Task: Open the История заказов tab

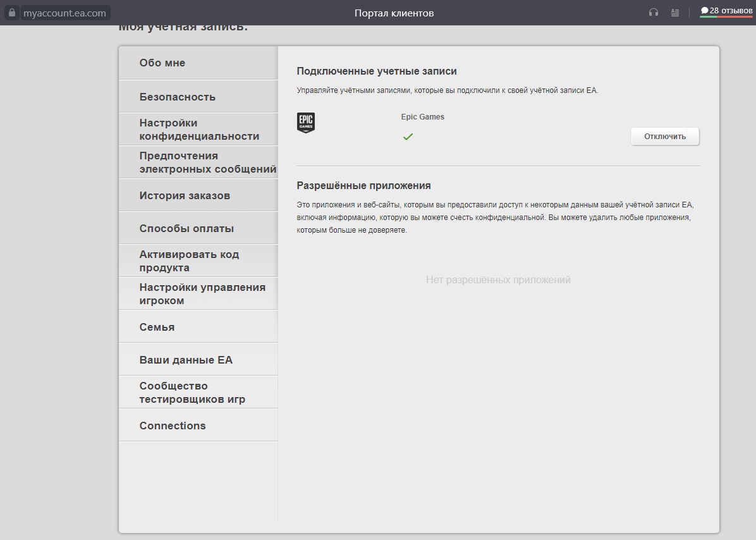Action: 198,195
